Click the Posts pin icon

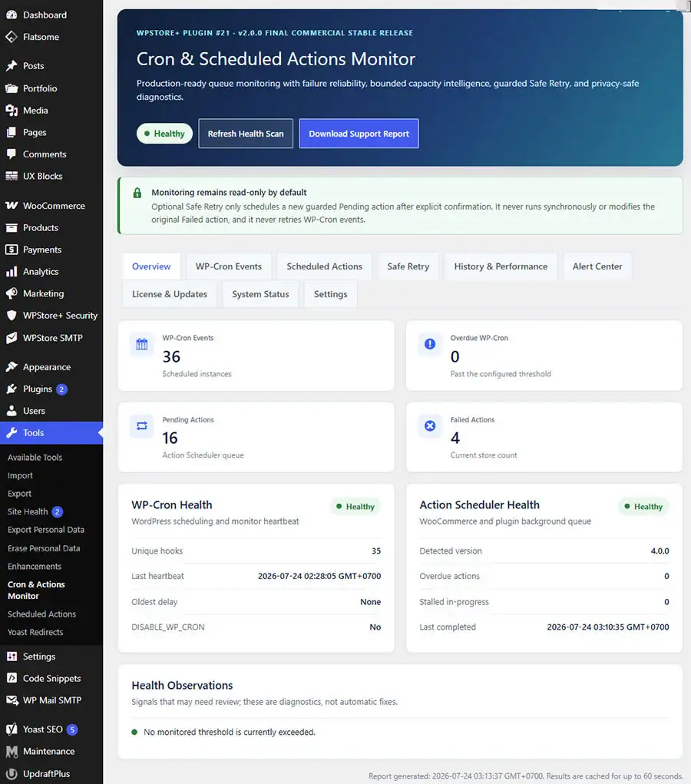tap(12, 66)
